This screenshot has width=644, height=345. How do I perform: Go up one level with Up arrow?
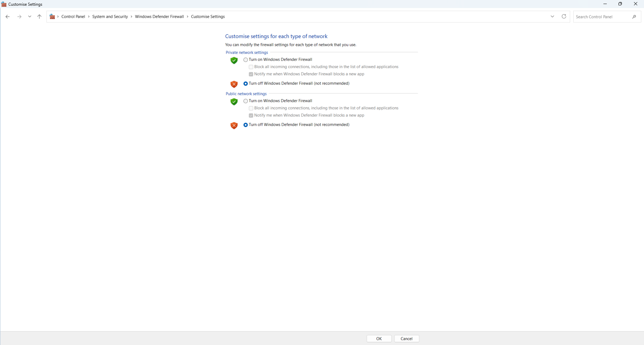click(x=39, y=17)
